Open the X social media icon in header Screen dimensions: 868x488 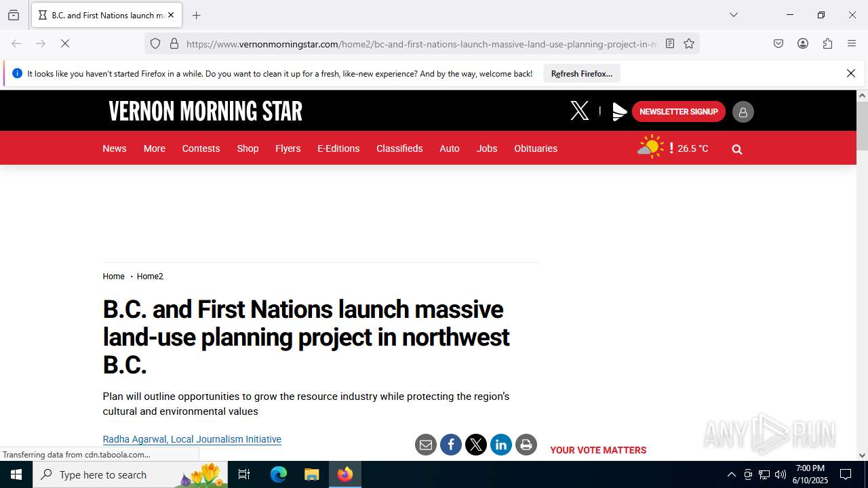580,110
